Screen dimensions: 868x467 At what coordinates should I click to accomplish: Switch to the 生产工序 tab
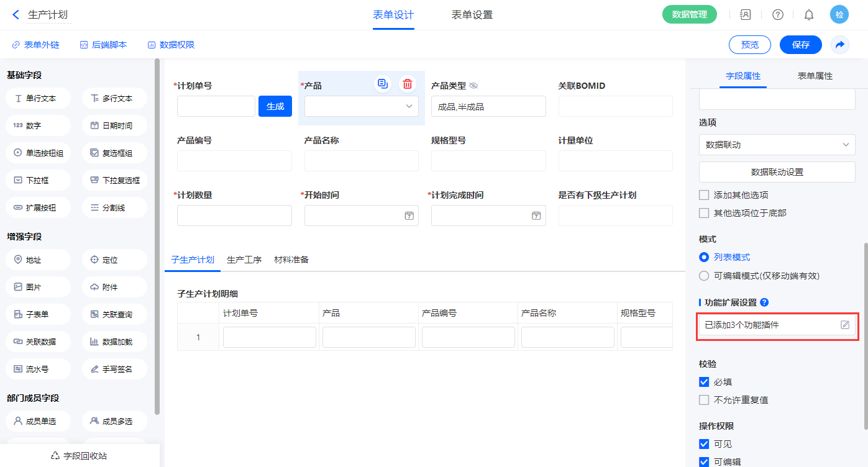(x=244, y=260)
